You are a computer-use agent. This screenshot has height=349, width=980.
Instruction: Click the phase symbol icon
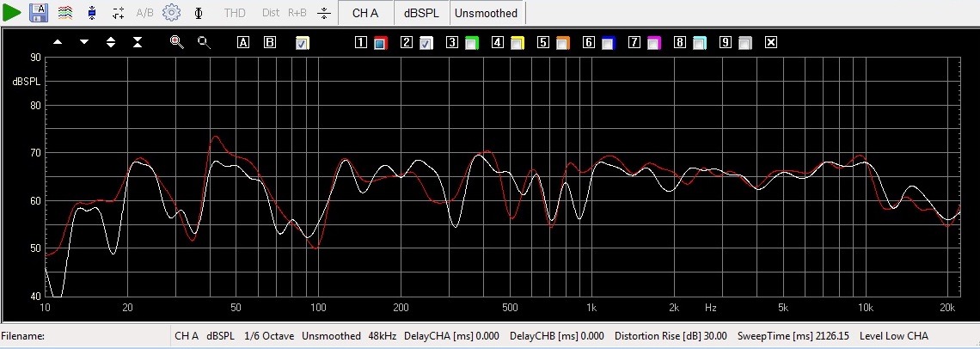tap(198, 13)
